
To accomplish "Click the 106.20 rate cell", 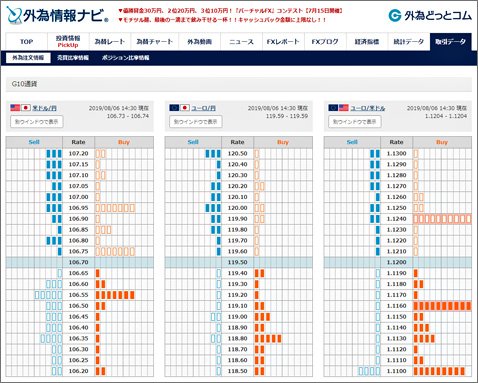I will click(x=78, y=371).
